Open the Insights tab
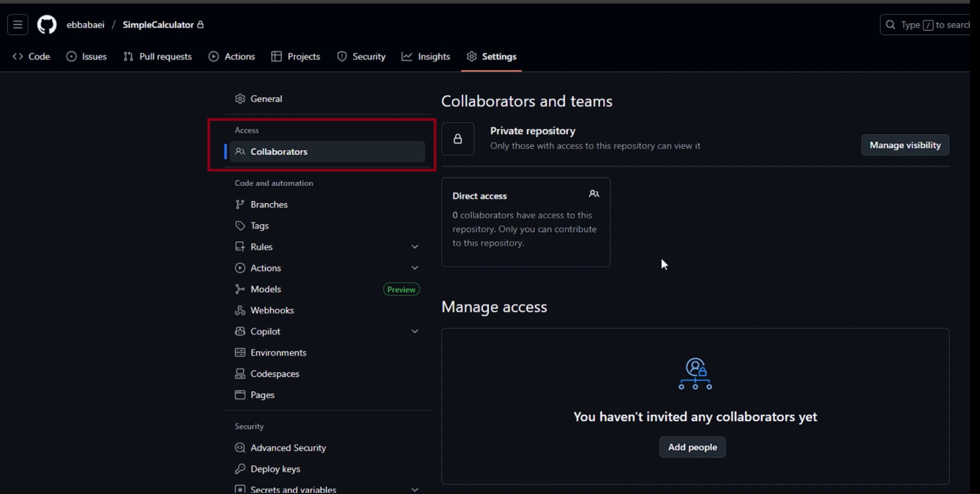The width and height of the screenshot is (980, 494). coord(426,56)
